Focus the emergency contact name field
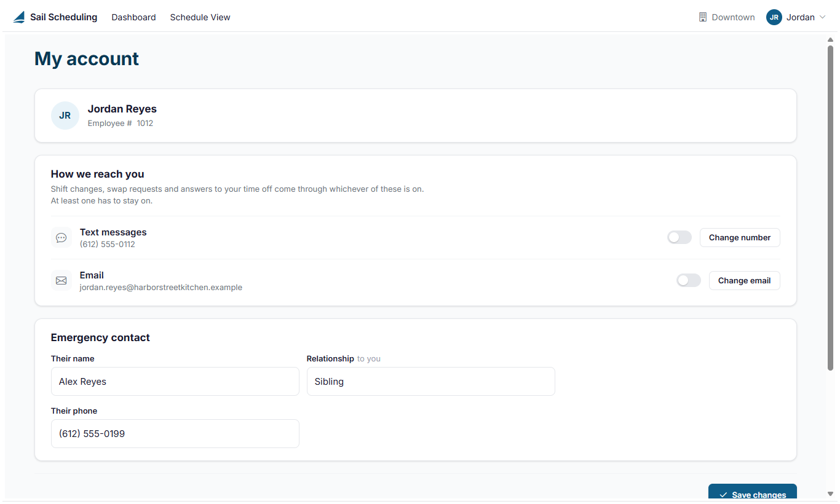This screenshot has width=840, height=504. click(x=175, y=382)
